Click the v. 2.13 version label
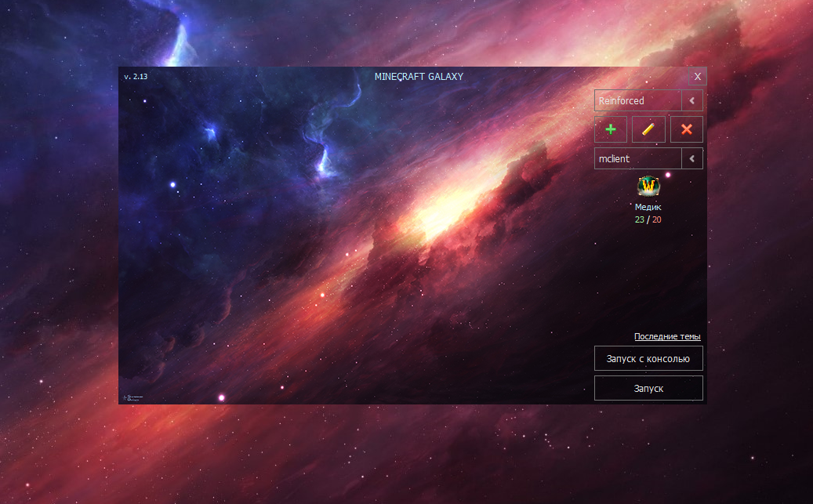This screenshot has width=813, height=504. [136, 77]
